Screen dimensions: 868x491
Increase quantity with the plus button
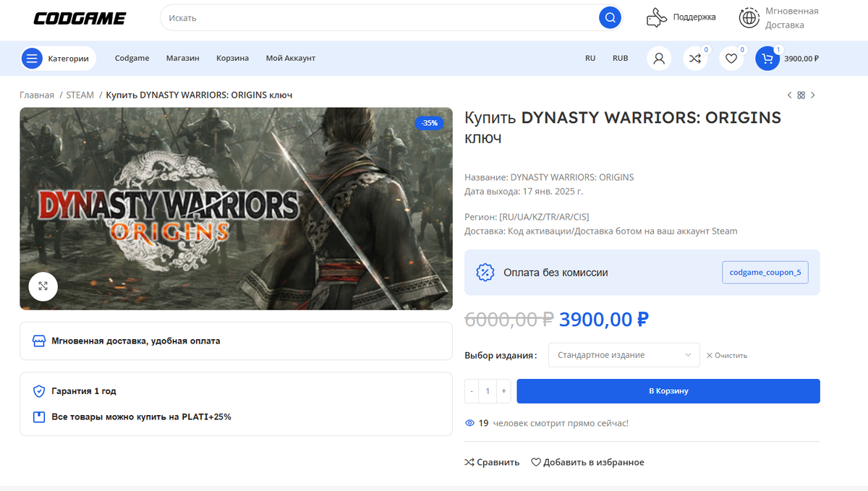(x=504, y=391)
